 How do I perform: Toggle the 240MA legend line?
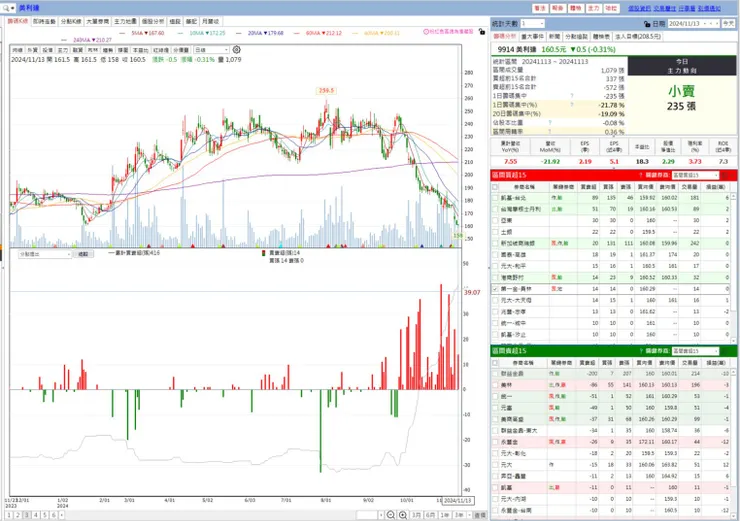[x=88, y=40]
